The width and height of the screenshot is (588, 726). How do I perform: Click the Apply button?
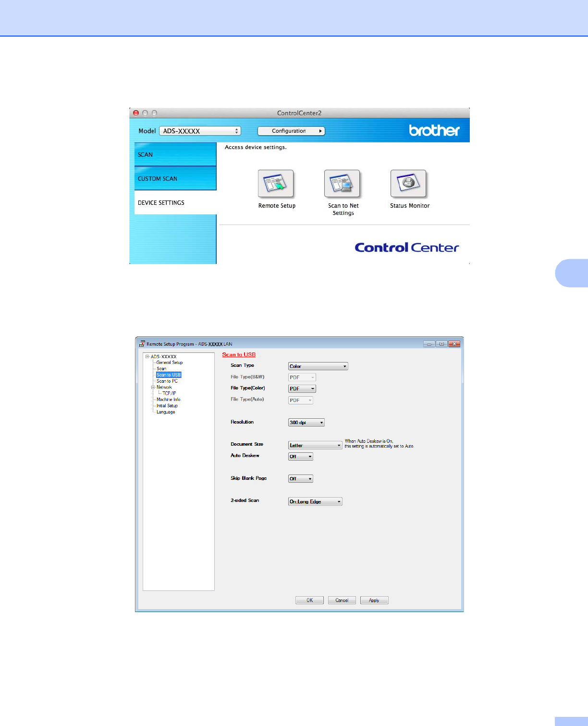pyautogui.click(x=374, y=600)
